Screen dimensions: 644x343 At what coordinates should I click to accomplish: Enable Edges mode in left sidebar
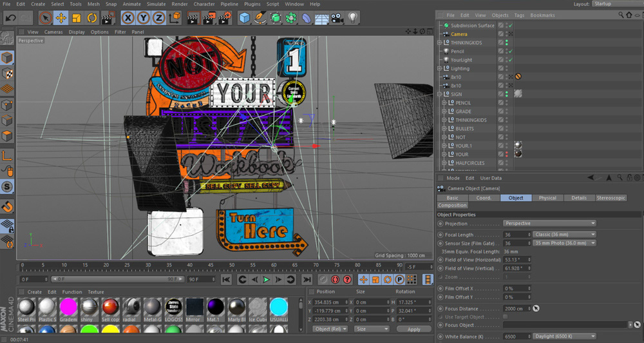click(7, 121)
